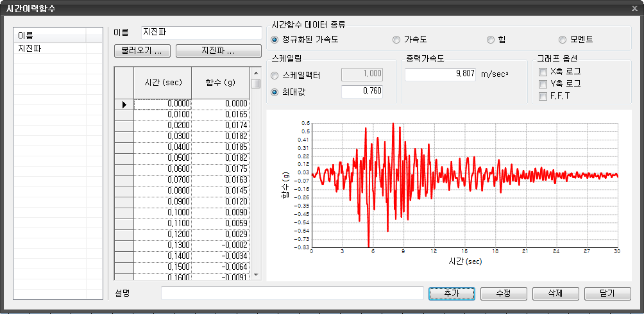This screenshot has width=644, height=314.
Task: Click the 이름 text field
Action: click(x=201, y=33)
